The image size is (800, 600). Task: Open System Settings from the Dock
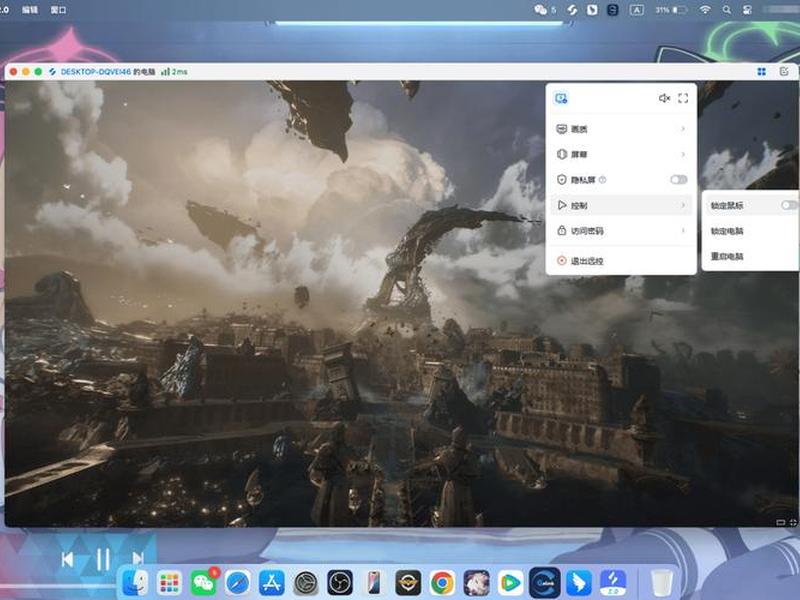click(x=306, y=583)
